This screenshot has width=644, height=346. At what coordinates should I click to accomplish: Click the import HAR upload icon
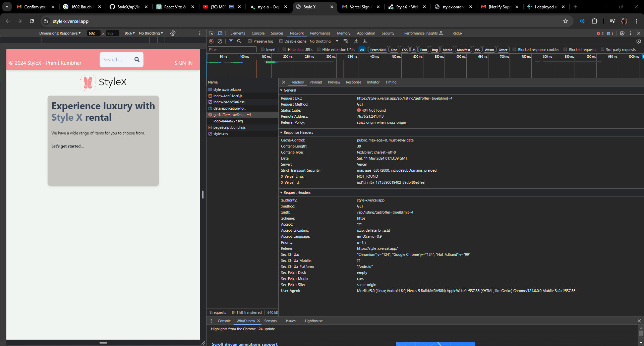tap(356, 41)
